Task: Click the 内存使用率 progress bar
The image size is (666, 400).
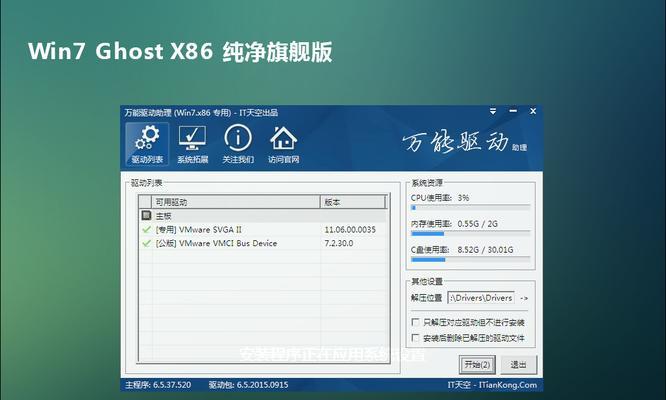Action: pos(470,234)
